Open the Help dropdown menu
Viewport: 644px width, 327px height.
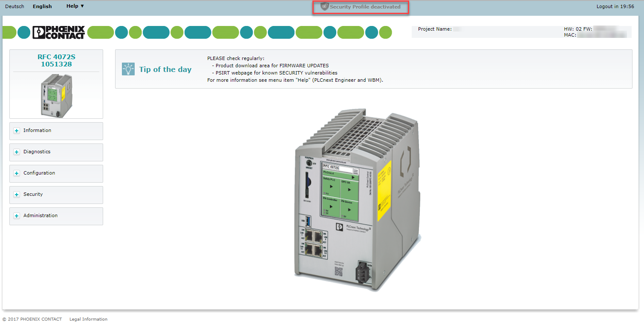click(75, 6)
